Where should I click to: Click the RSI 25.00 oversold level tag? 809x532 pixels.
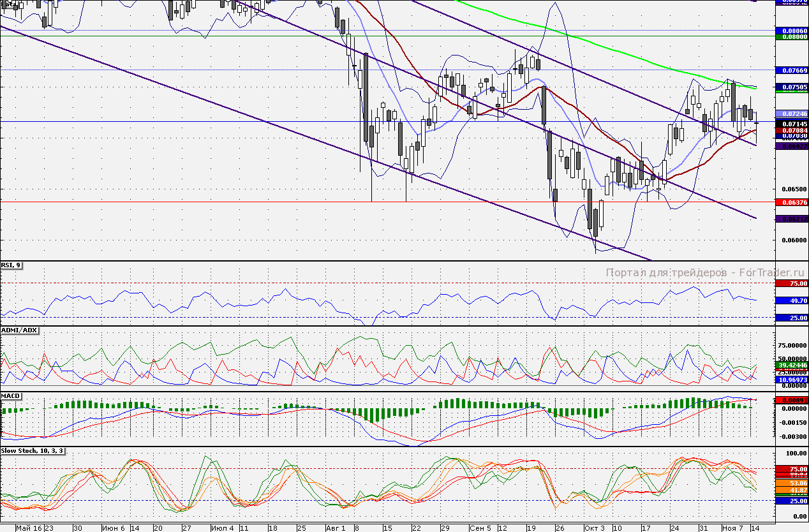[792, 318]
